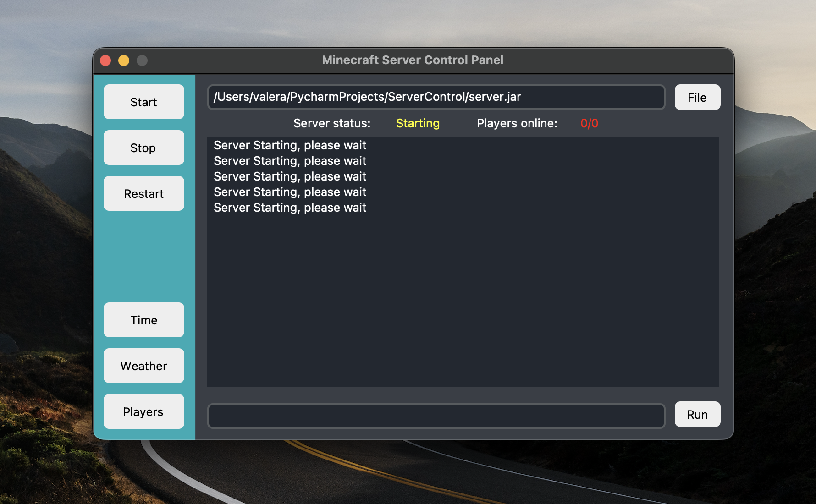Focus the server.jar path field
Image resolution: width=816 pixels, height=504 pixels.
(436, 97)
